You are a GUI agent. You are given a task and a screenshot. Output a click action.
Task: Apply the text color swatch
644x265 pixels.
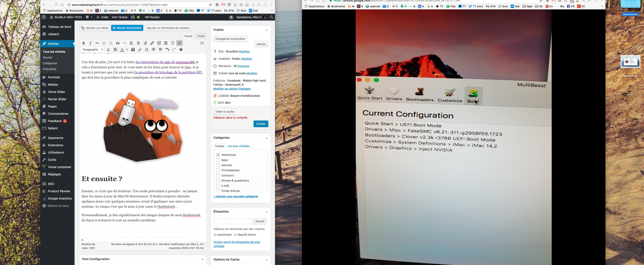[x=122, y=50]
